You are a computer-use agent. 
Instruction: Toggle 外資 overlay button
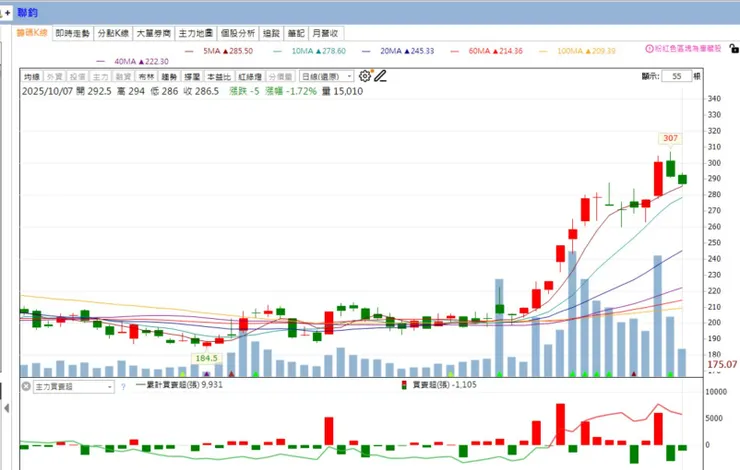[x=55, y=76]
